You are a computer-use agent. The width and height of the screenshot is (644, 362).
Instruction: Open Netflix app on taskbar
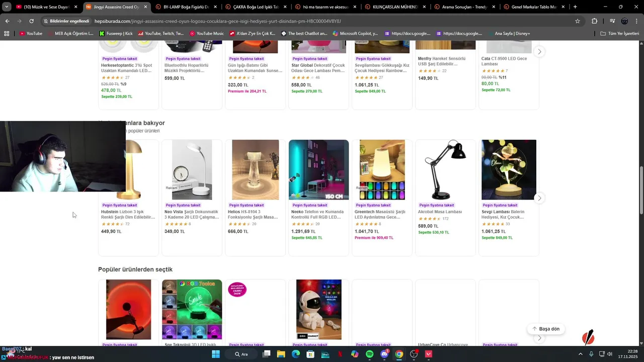(340, 354)
